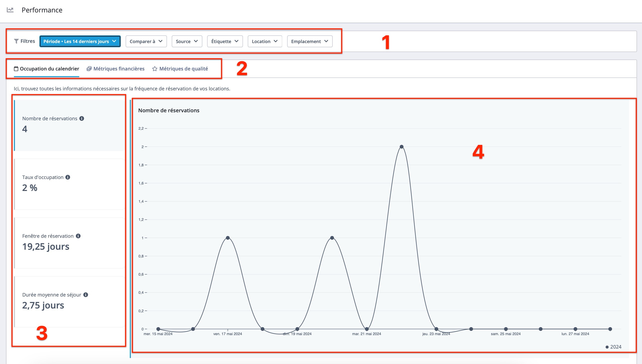
Task: Expand the Emplacement filter dropdown
Action: point(310,41)
